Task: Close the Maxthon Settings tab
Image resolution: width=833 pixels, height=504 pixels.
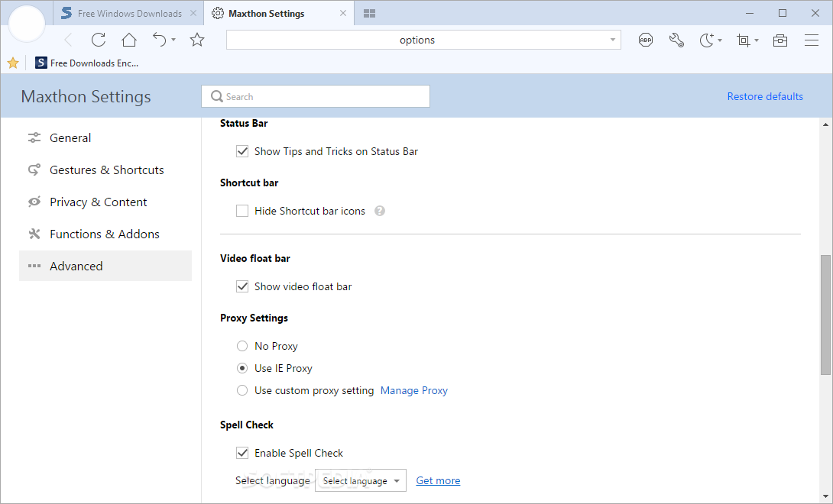Action: tap(343, 13)
